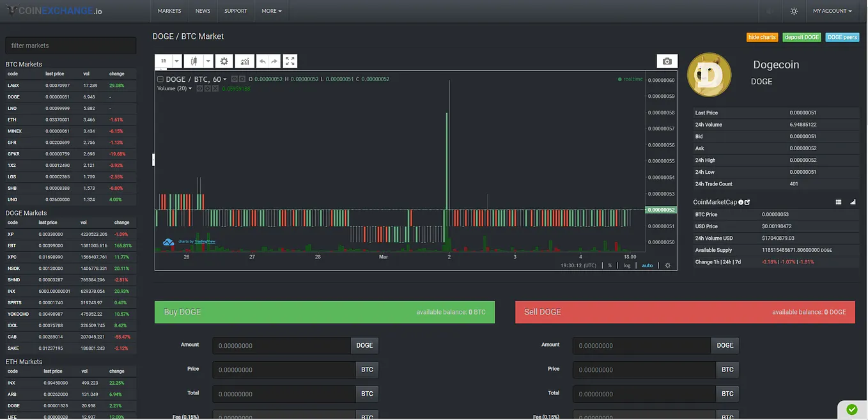Collapse the chart legend minus box
The image size is (868, 420).
(160, 79)
